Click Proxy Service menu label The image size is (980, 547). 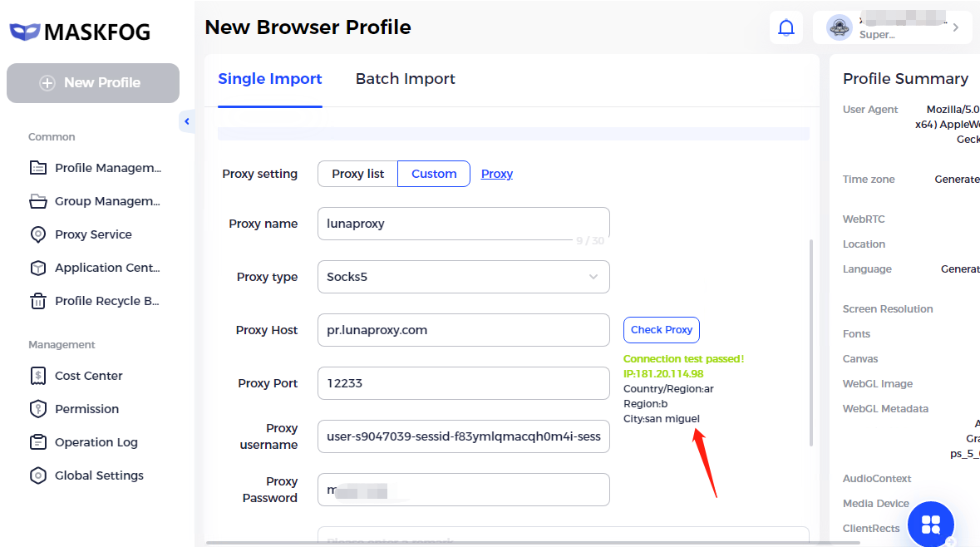[93, 234]
